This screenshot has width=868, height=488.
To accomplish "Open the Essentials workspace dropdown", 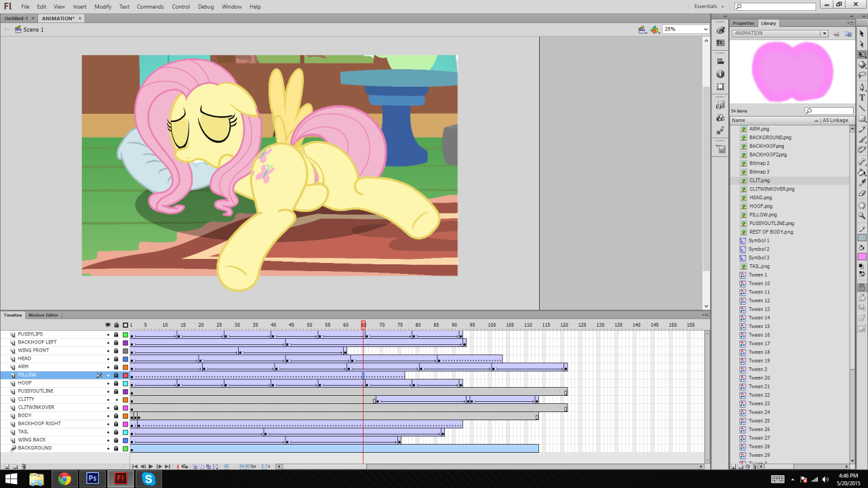I will coord(709,6).
